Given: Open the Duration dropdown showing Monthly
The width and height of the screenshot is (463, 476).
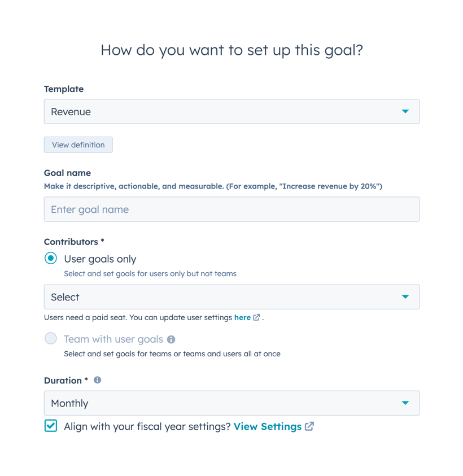Looking at the screenshot, I should click(x=231, y=403).
